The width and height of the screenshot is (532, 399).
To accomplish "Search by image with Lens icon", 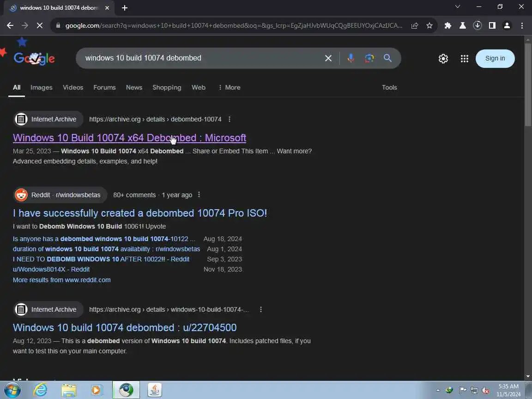I will [x=369, y=58].
